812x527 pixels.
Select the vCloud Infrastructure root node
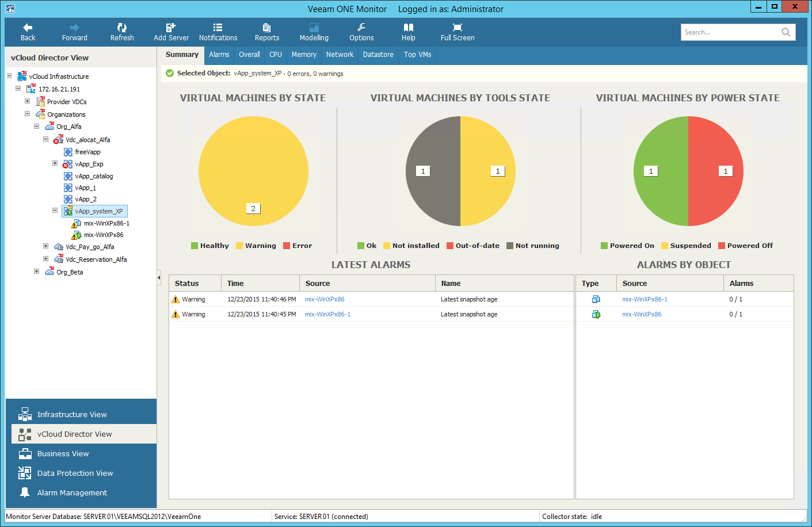59,77
